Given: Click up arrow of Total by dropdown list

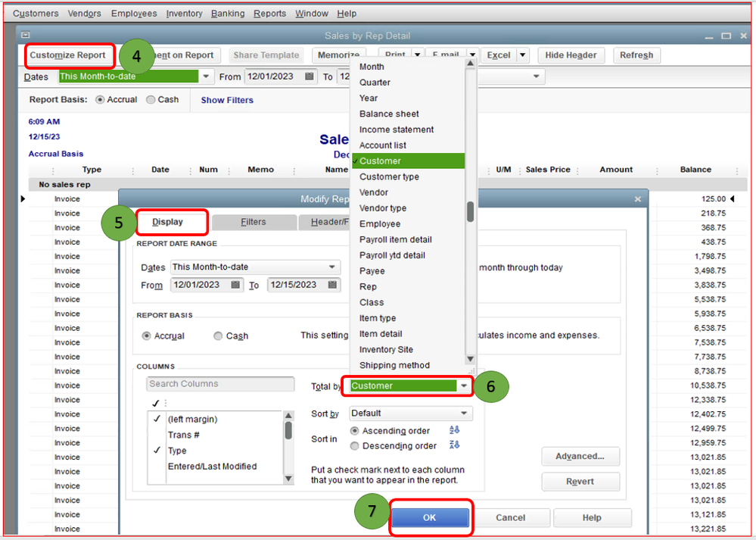Looking at the screenshot, I should (x=470, y=63).
